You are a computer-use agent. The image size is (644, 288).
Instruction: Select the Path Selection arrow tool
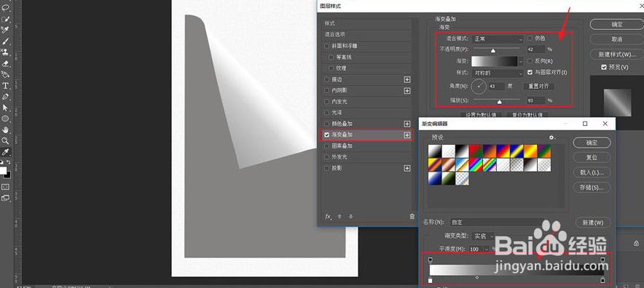pyautogui.click(x=5, y=108)
